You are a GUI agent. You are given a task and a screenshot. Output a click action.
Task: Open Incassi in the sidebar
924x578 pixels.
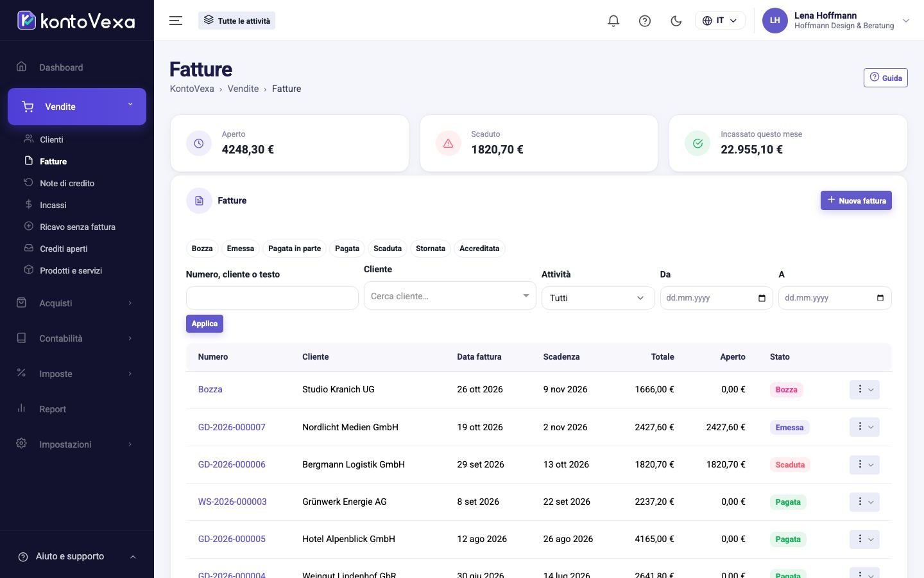click(53, 205)
